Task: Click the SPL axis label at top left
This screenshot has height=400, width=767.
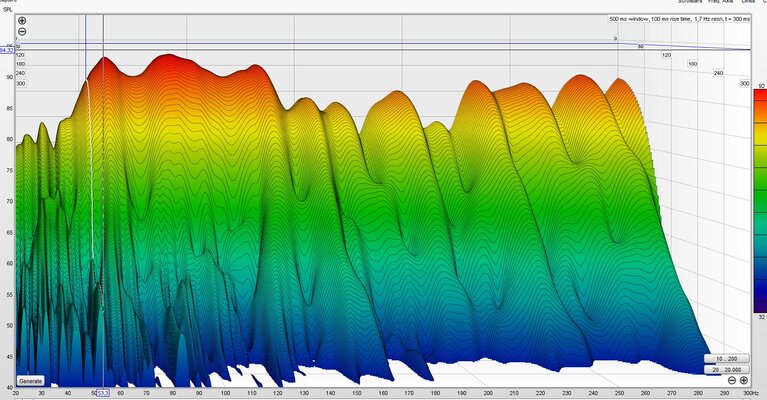Action: click(8, 9)
